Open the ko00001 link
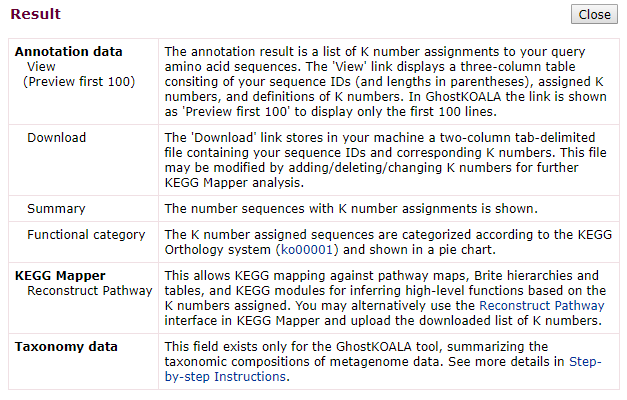 point(307,250)
